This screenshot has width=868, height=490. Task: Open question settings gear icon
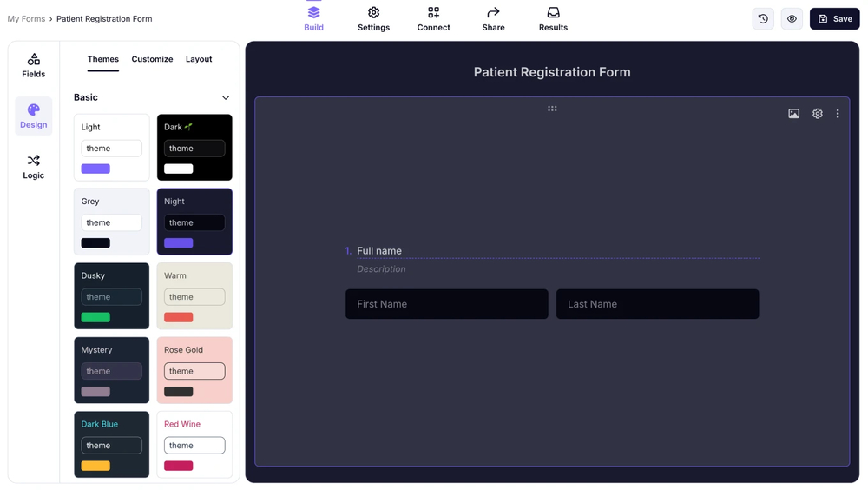point(817,114)
